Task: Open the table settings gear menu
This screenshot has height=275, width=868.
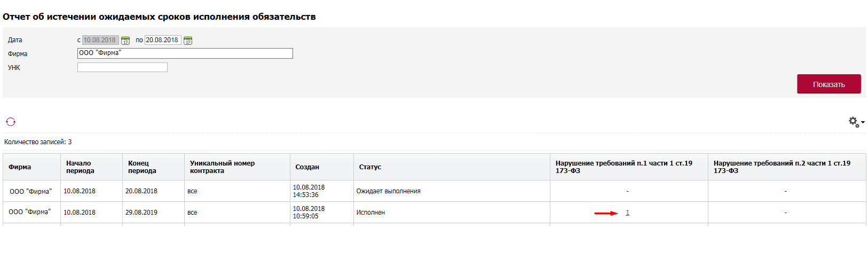Action: (856, 122)
